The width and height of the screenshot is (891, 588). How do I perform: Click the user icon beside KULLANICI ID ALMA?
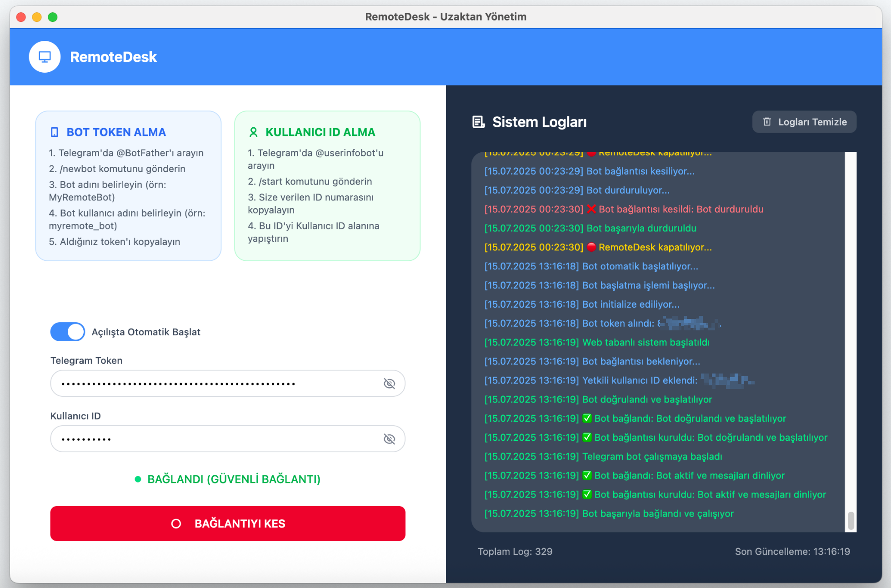(x=254, y=132)
